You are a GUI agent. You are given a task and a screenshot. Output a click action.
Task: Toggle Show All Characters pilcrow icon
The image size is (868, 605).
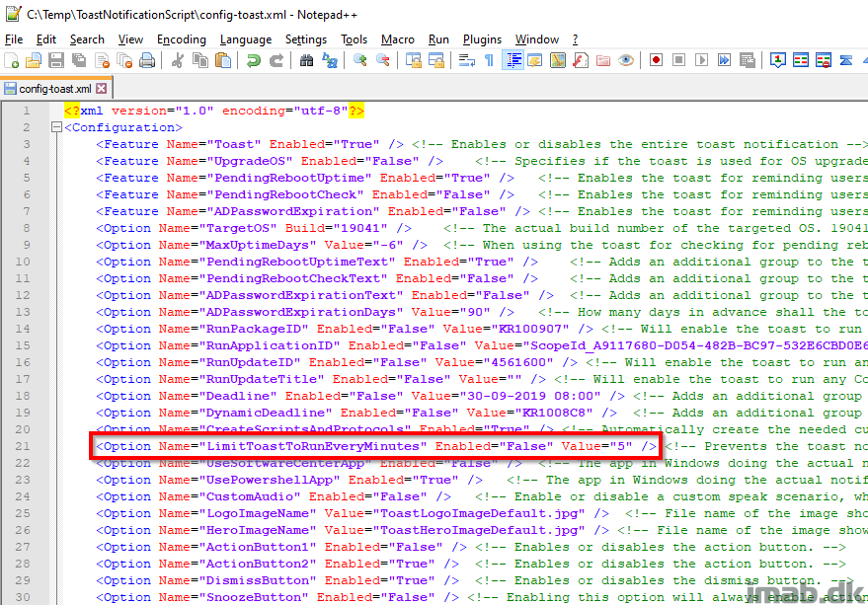click(x=490, y=60)
